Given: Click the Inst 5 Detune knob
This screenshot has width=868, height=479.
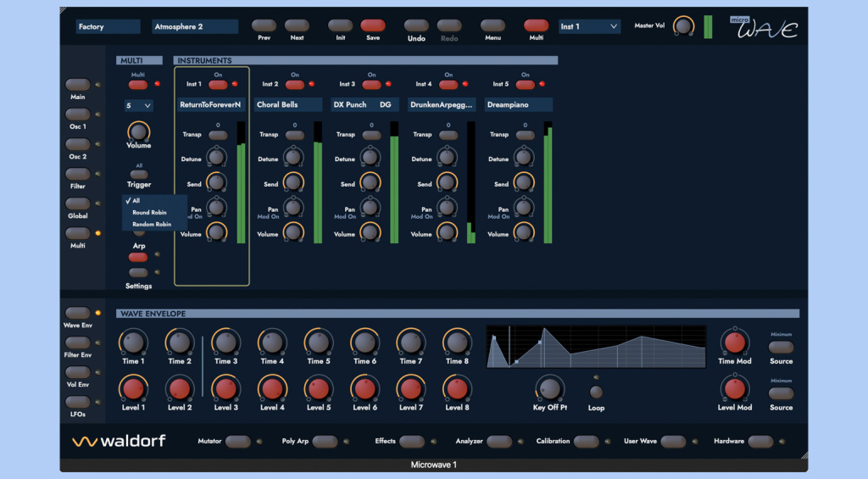Looking at the screenshot, I should [524, 158].
